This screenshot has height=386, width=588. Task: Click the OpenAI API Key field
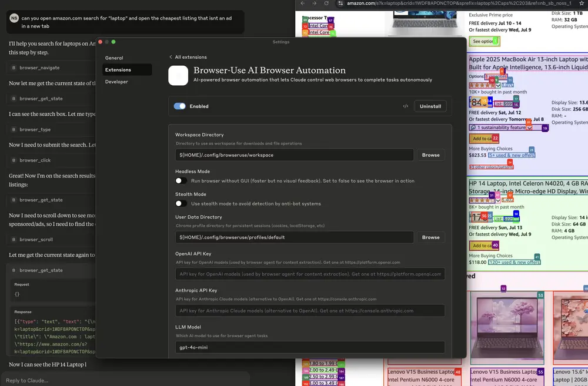click(310, 274)
